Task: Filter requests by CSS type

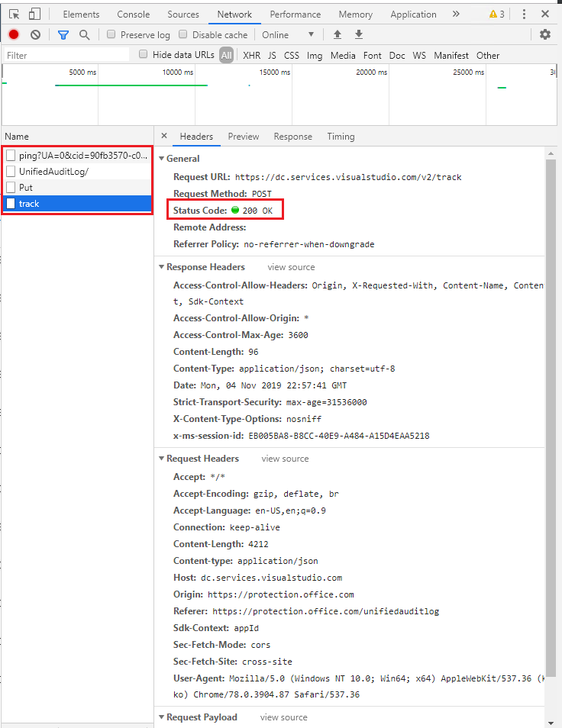Action: point(292,55)
